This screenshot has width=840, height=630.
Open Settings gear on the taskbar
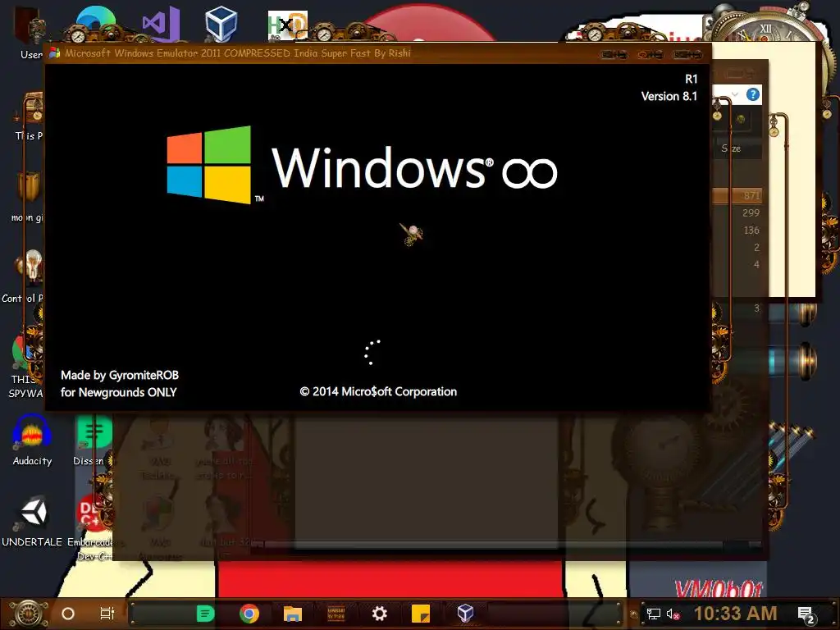(x=379, y=614)
